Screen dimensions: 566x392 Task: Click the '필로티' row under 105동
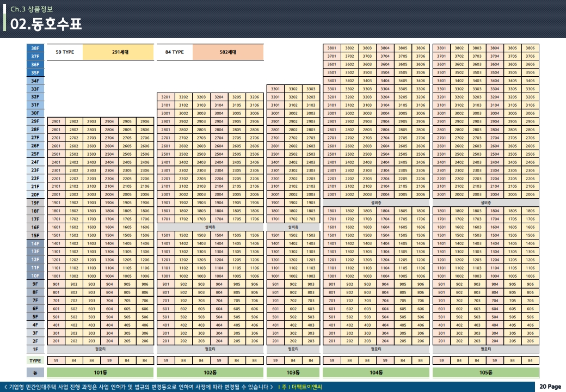pyautogui.click(x=486, y=349)
